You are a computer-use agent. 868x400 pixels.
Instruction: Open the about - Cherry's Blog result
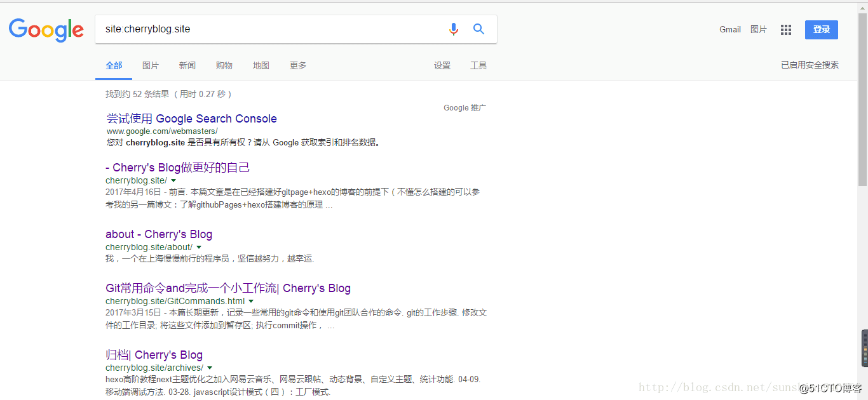point(159,234)
